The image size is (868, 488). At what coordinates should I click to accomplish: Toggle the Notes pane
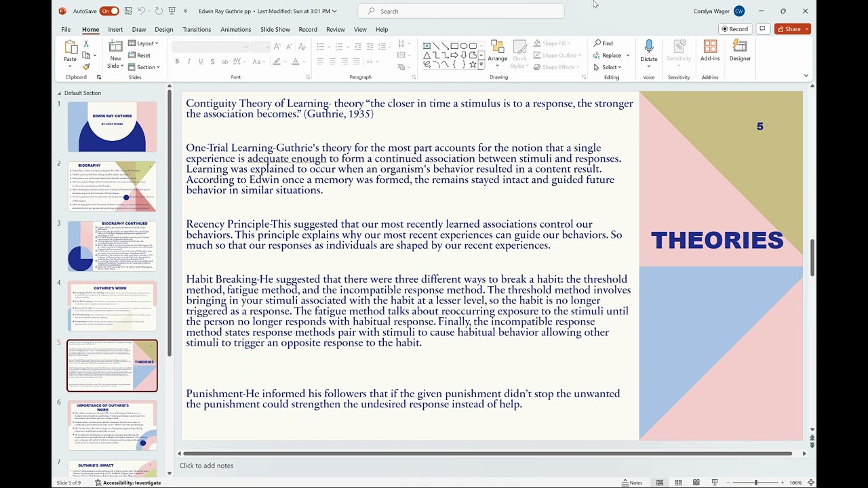click(632, 483)
